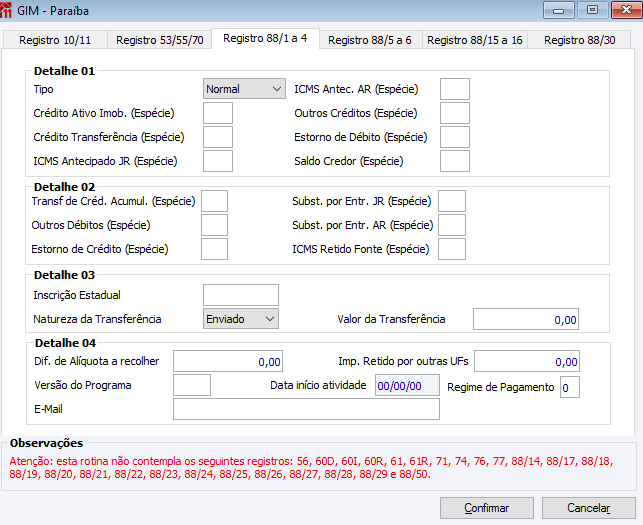Focus the Transf de Créd. Acumul. field
643x525 pixels.
214,201
